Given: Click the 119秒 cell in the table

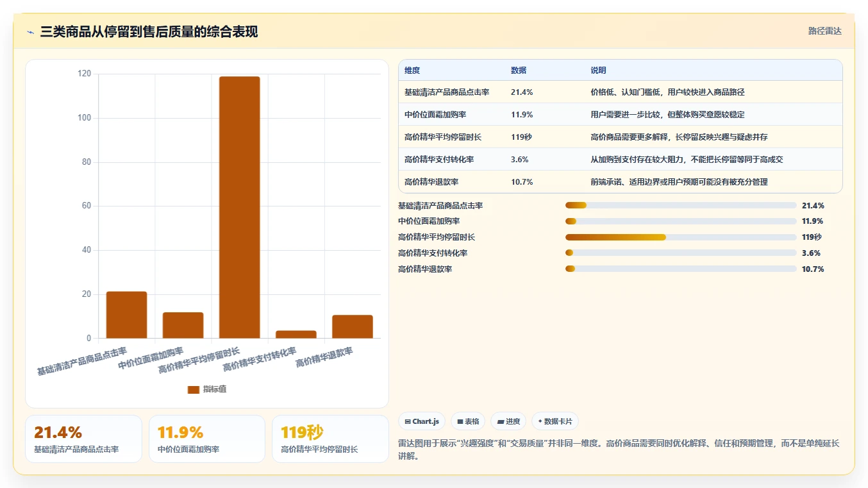Looking at the screenshot, I should [521, 137].
